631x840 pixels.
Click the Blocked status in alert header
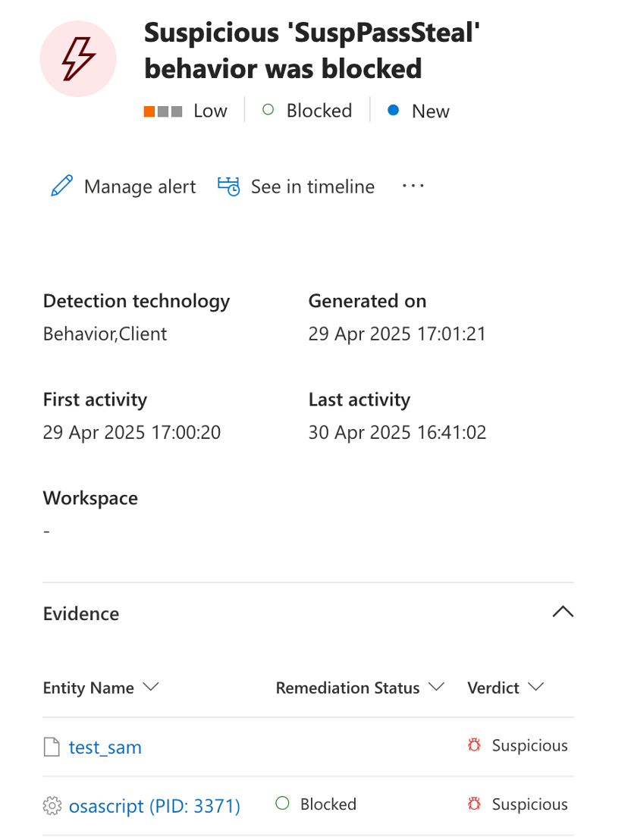pos(307,111)
